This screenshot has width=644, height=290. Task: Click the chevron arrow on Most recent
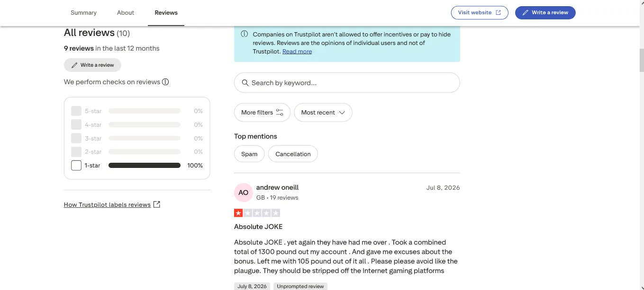[342, 113]
